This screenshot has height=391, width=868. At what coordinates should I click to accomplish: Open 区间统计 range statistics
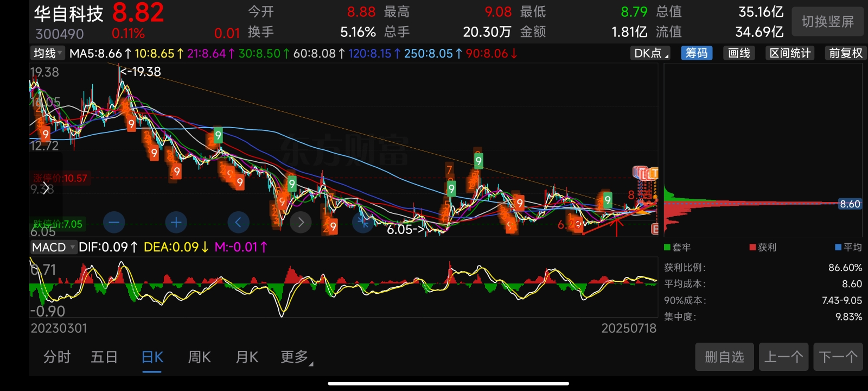[x=790, y=53]
